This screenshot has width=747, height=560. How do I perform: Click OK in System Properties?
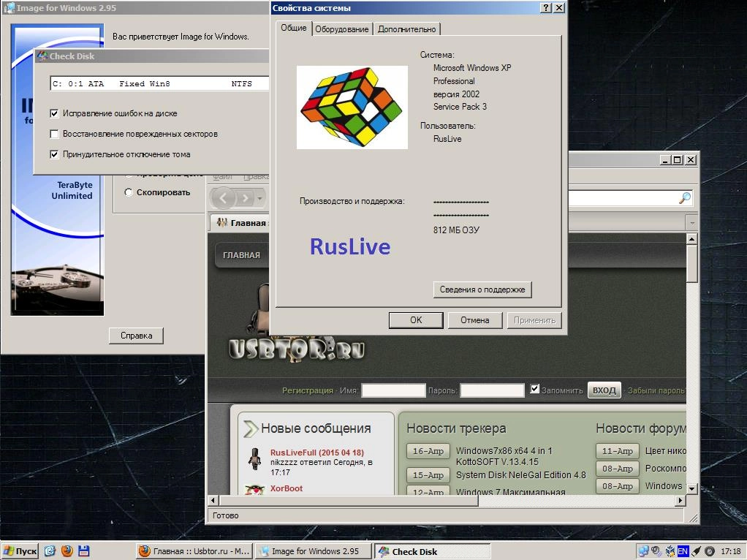[x=416, y=320]
